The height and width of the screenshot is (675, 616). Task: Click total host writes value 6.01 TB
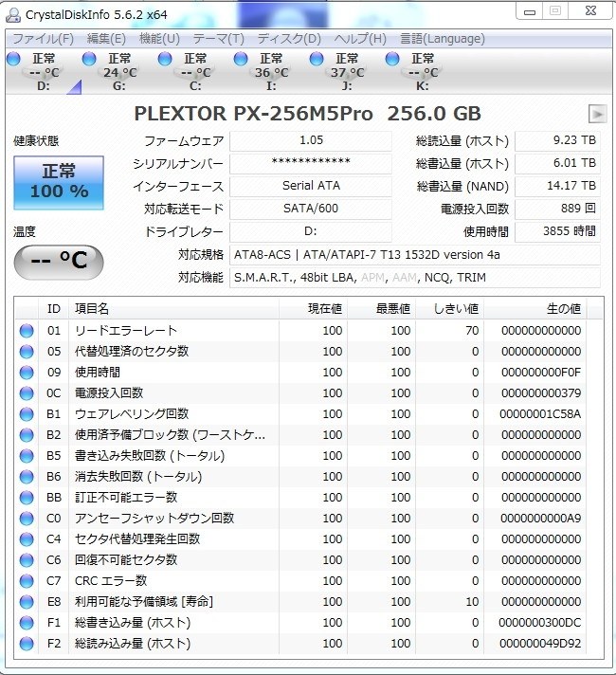[557, 163]
